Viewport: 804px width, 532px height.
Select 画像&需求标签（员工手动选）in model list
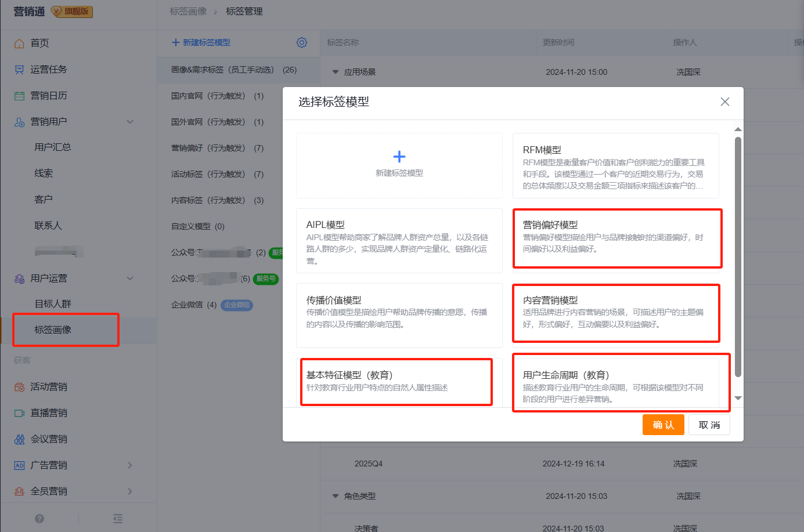click(x=239, y=70)
